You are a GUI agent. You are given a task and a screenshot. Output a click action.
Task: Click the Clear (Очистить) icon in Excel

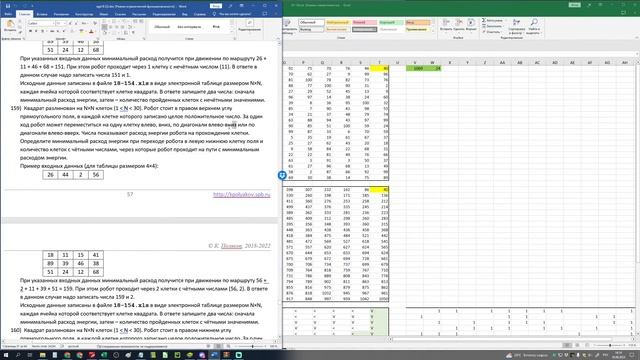pyautogui.click(x=483, y=32)
